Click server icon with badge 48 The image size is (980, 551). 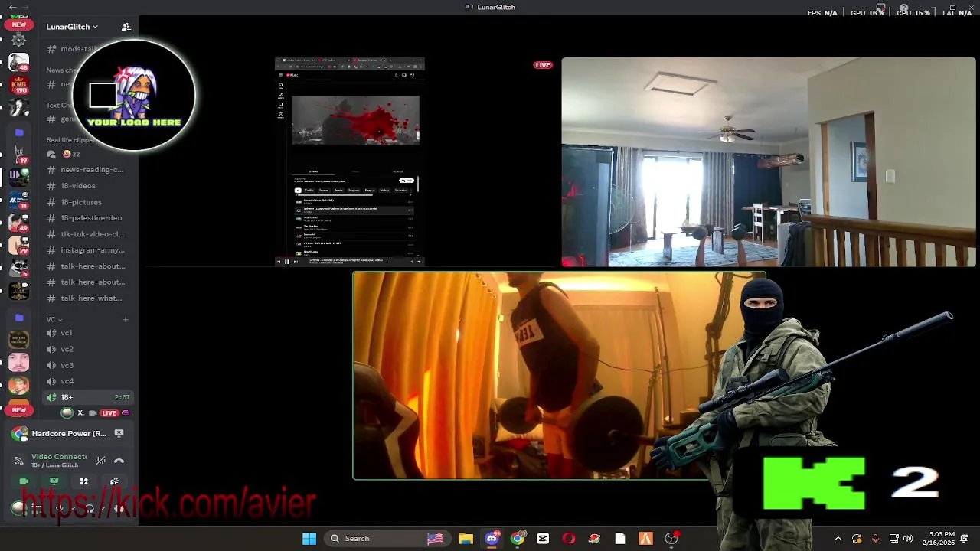click(x=19, y=64)
